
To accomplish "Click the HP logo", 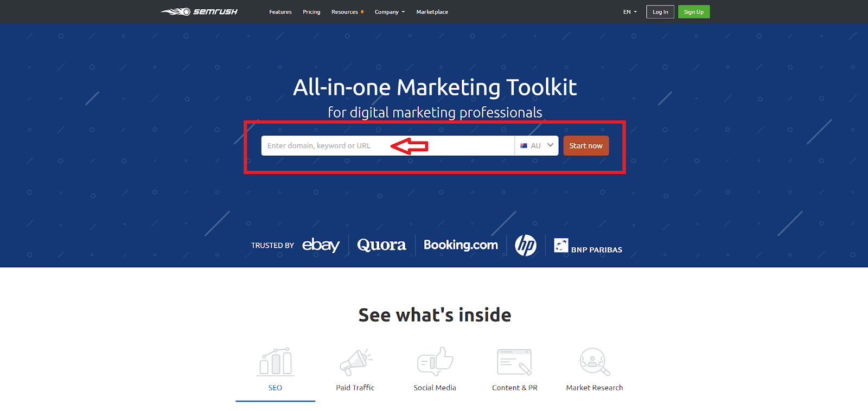I will point(526,245).
